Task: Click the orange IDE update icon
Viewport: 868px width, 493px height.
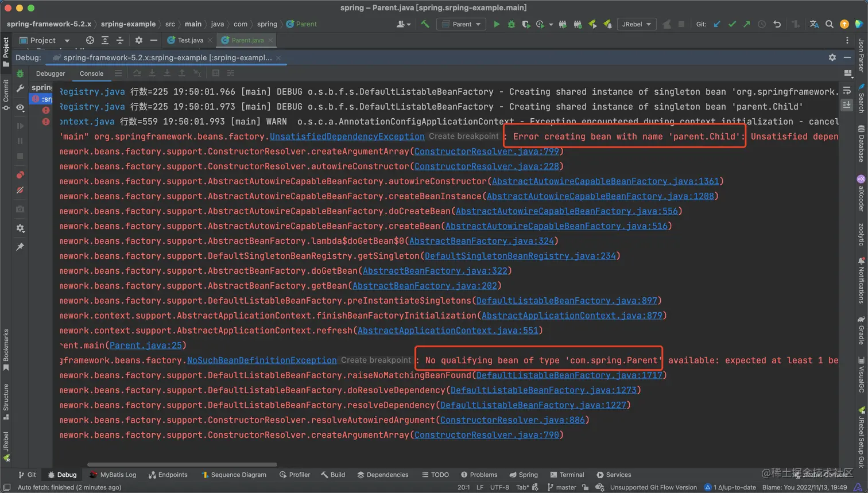Action: [x=844, y=24]
